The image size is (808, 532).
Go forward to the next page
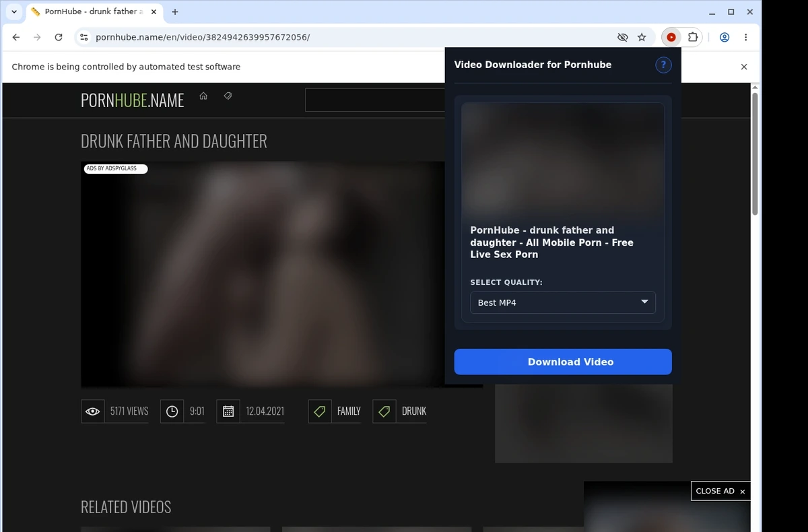point(37,38)
